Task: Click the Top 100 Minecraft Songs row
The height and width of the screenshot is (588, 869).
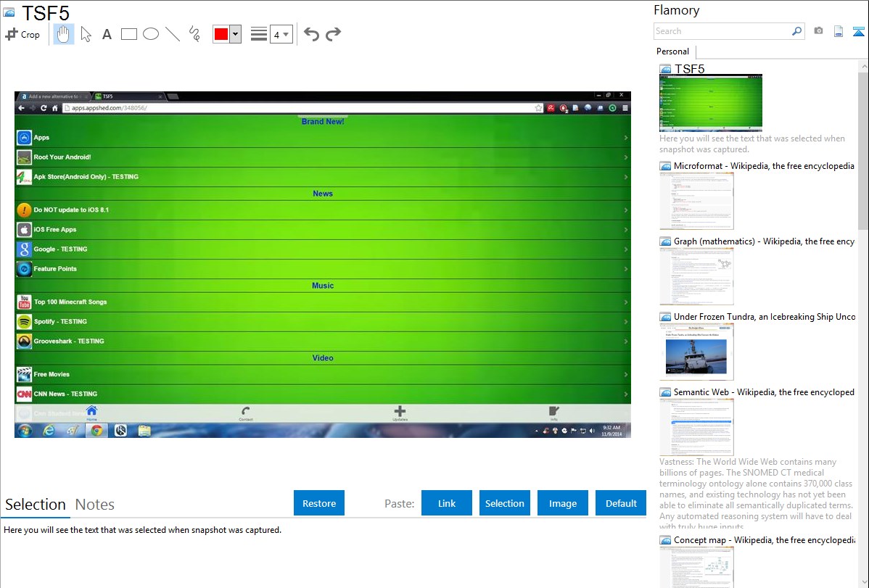Action: [x=323, y=302]
